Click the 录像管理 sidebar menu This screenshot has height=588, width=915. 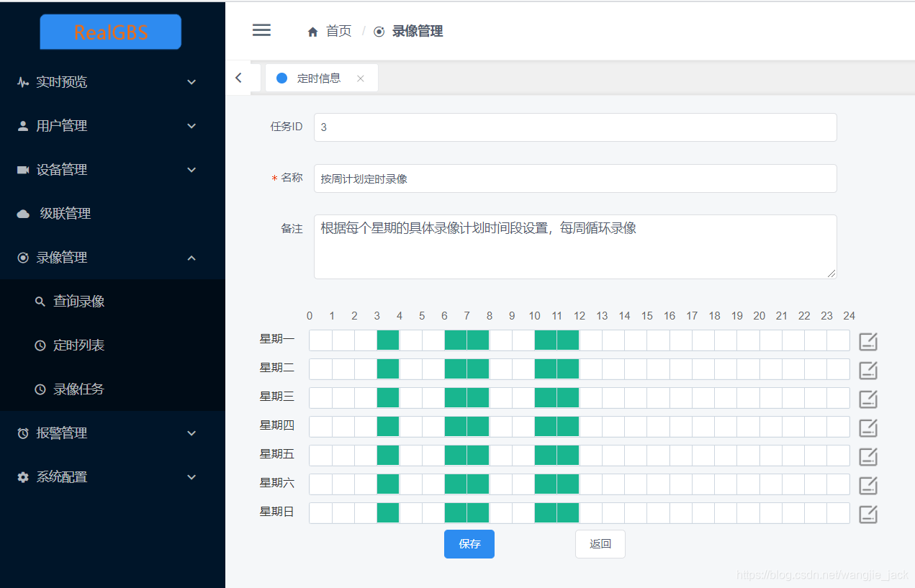(x=112, y=258)
